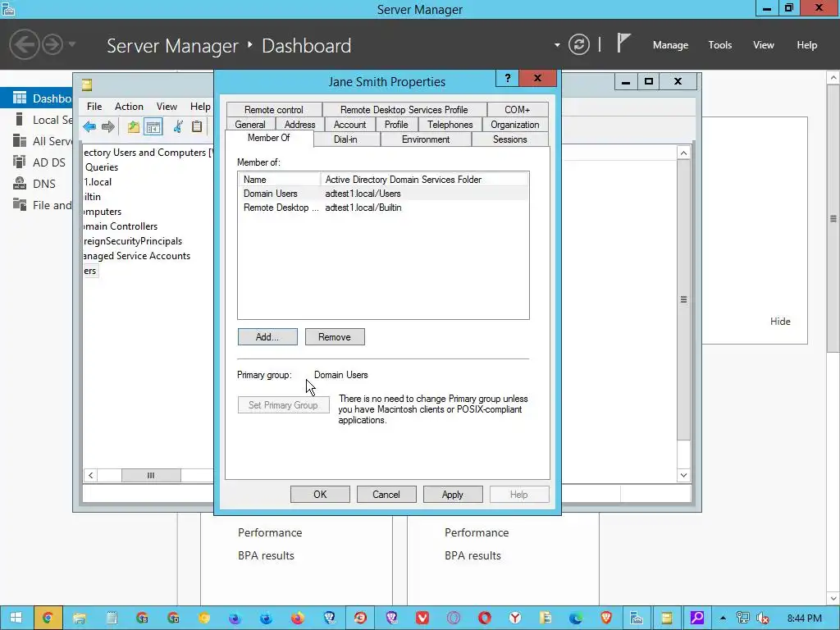The height and width of the screenshot is (630, 840).
Task: Select ForeignSecurityPrincipals tree node
Action: (x=133, y=241)
